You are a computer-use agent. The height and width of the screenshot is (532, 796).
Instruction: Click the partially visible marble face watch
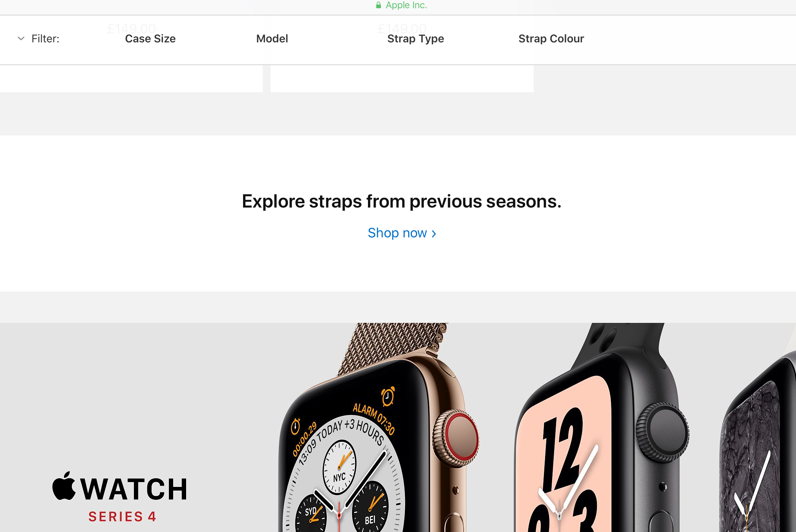click(x=758, y=443)
